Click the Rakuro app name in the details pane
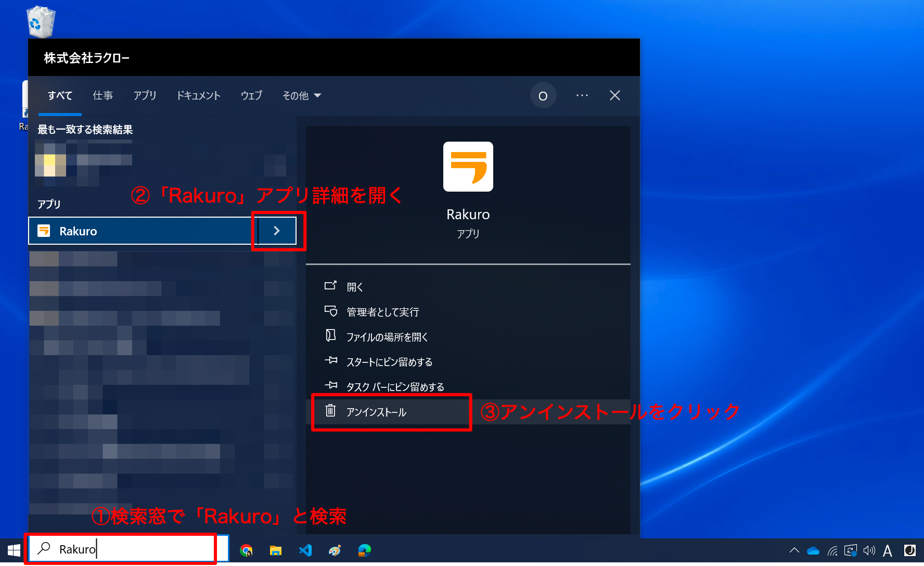This screenshot has height=566, width=924. 468,215
